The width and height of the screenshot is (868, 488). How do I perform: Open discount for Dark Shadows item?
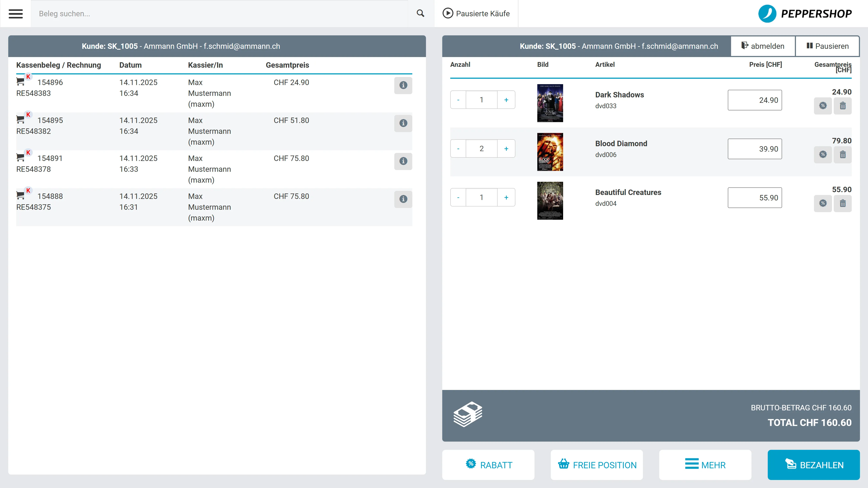(823, 106)
